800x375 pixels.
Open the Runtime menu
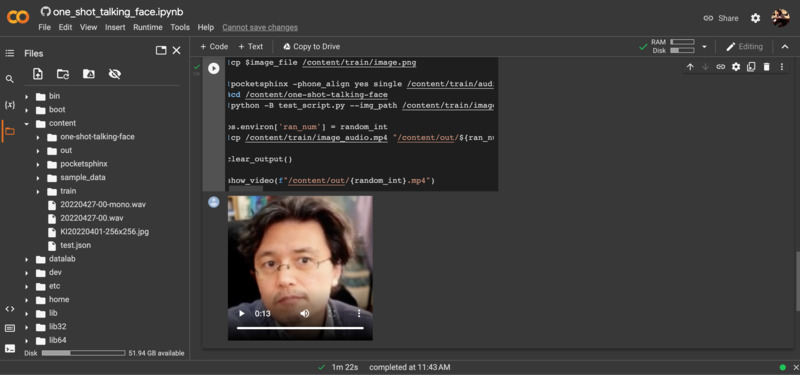coord(148,28)
